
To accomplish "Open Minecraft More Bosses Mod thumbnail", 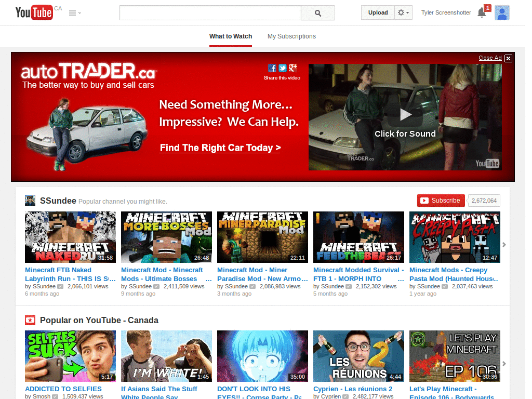I will pos(166,237).
